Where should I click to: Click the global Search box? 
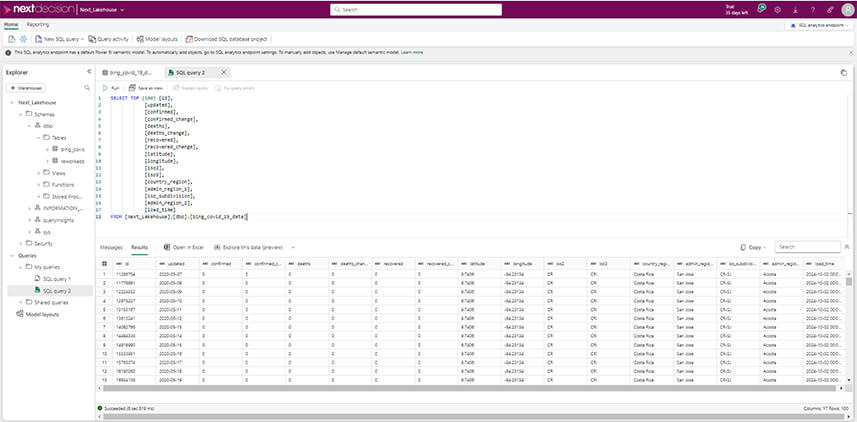click(415, 10)
